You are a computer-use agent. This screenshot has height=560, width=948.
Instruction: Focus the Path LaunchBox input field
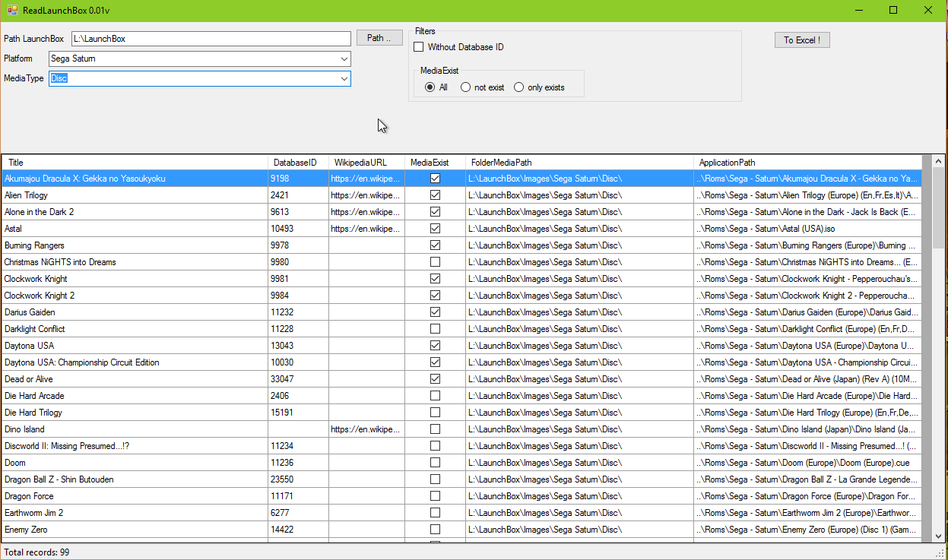coord(211,38)
